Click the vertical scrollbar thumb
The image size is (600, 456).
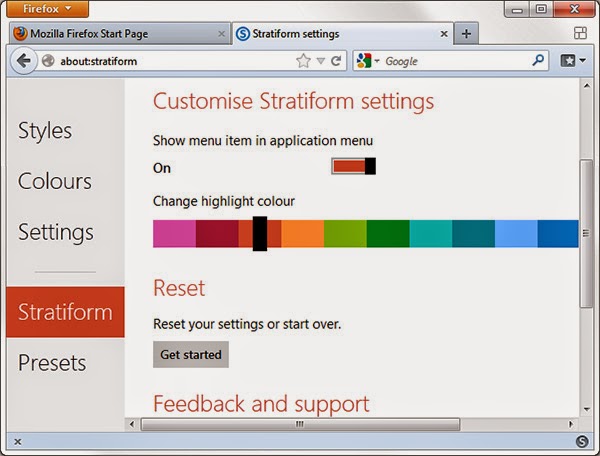pos(586,233)
